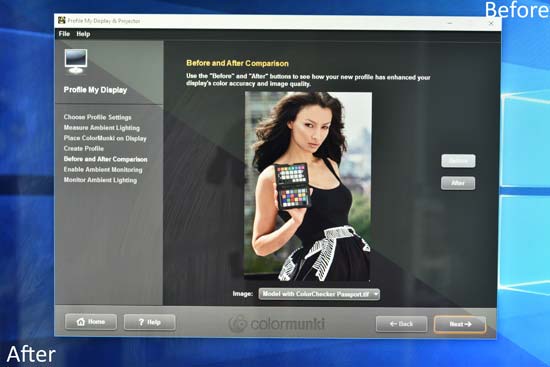
Task: Click the question mark icon on Help button
Action: click(141, 322)
